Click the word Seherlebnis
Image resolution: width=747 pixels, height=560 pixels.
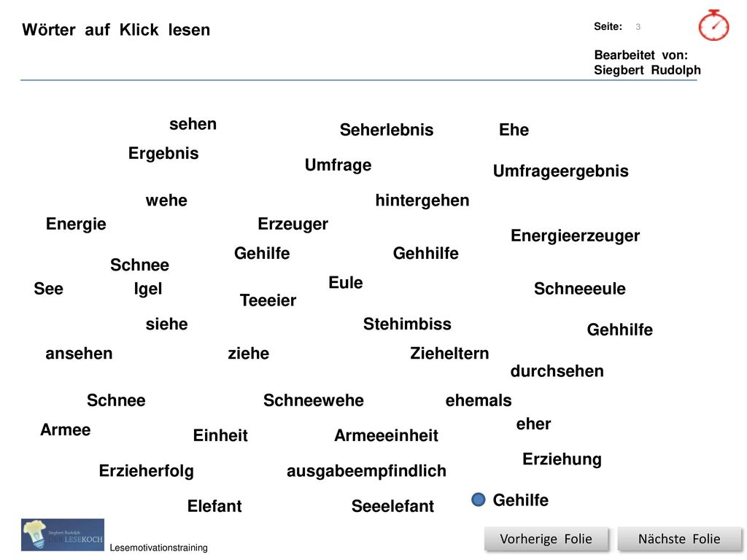[x=387, y=130]
